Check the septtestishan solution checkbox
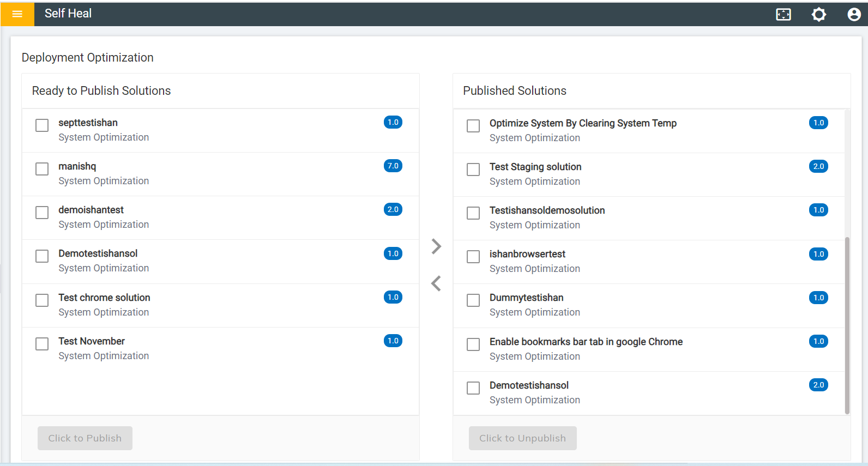The width and height of the screenshot is (868, 466). pos(42,125)
